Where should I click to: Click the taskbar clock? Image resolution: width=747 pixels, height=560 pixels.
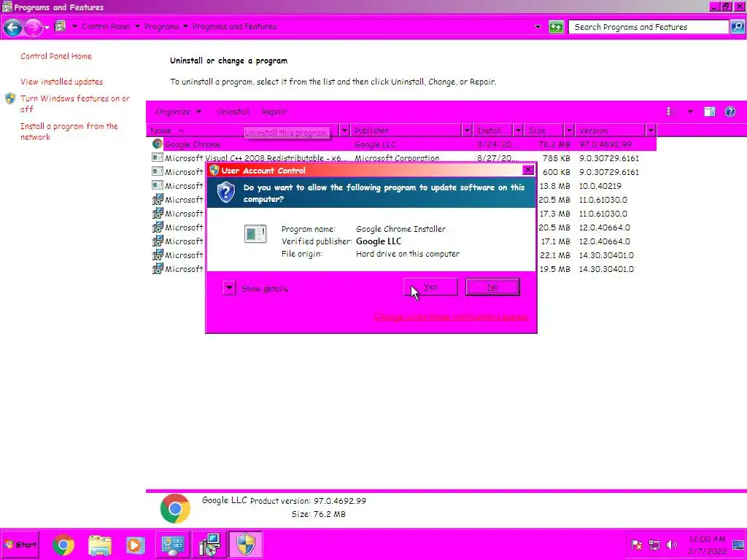707,545
